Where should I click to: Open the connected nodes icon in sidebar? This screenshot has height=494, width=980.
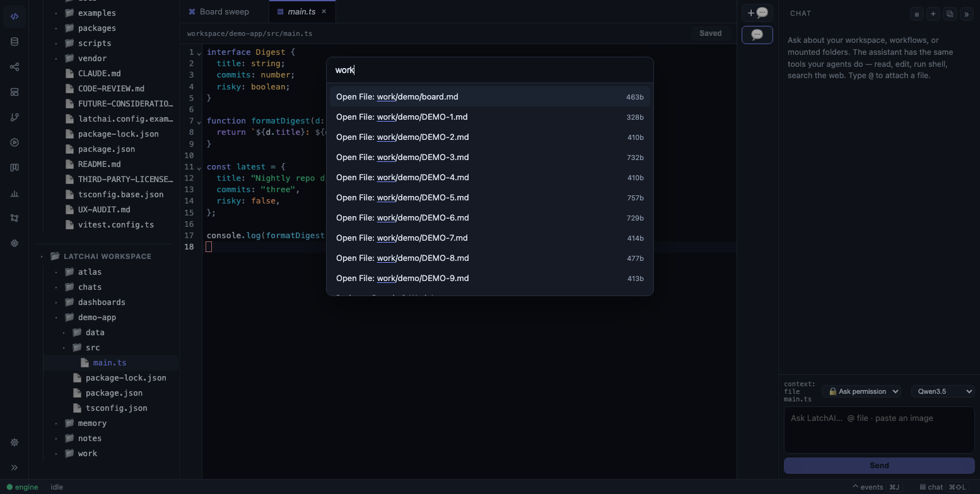[x=15, y=218]
